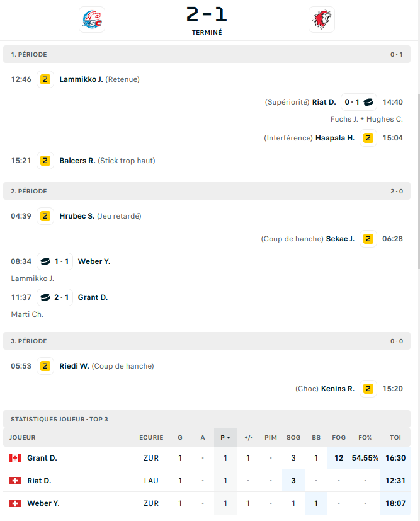Click the penalty badge for Kenins R.
Viewport: 420px width, 521px height.
(368, 389)
